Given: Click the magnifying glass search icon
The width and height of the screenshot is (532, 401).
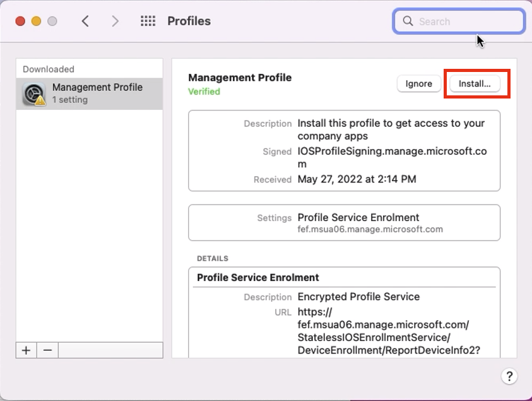Looking at the screenshot, I should [x=408, y=21].
